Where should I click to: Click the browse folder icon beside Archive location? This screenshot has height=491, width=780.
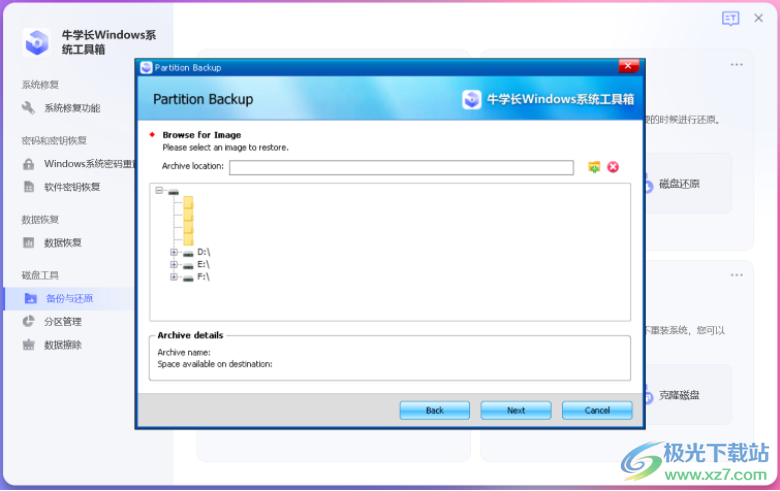(x=594, y=167)
